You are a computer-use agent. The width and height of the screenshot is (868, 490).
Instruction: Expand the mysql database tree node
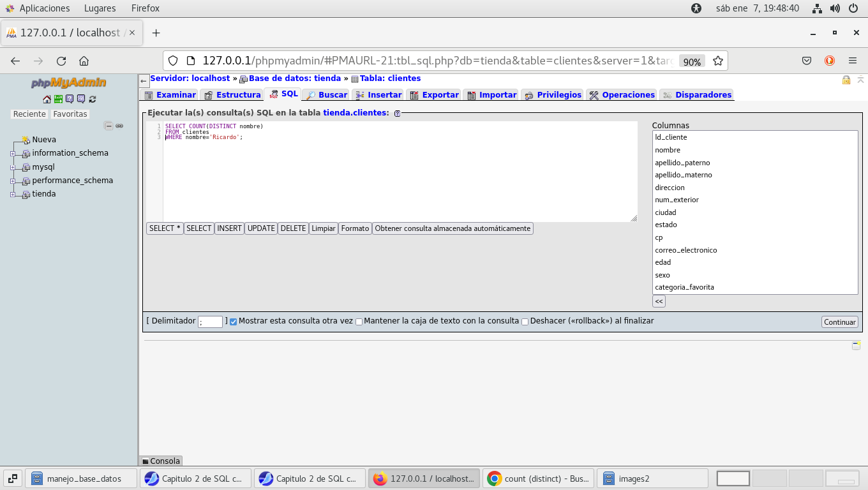click(x=13, y=168)
